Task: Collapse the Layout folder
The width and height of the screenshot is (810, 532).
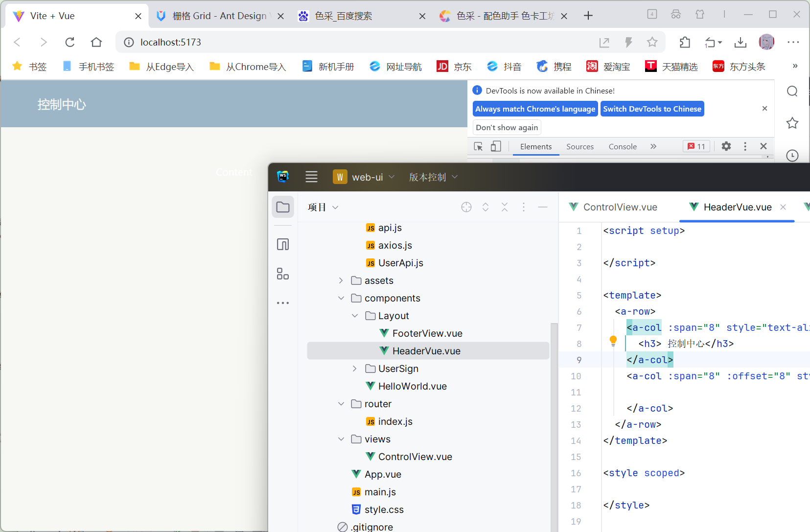Action: (355, 316)
